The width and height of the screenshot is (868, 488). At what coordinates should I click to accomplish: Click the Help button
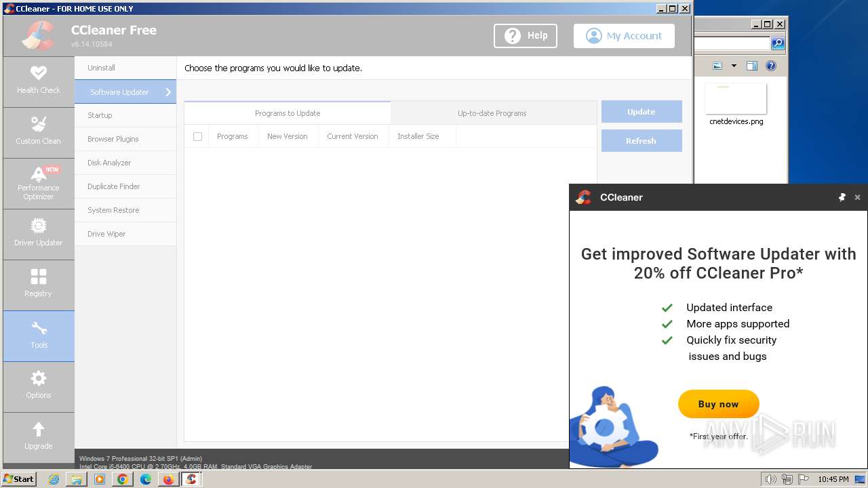pyautogui.click(x=526, y=36)
